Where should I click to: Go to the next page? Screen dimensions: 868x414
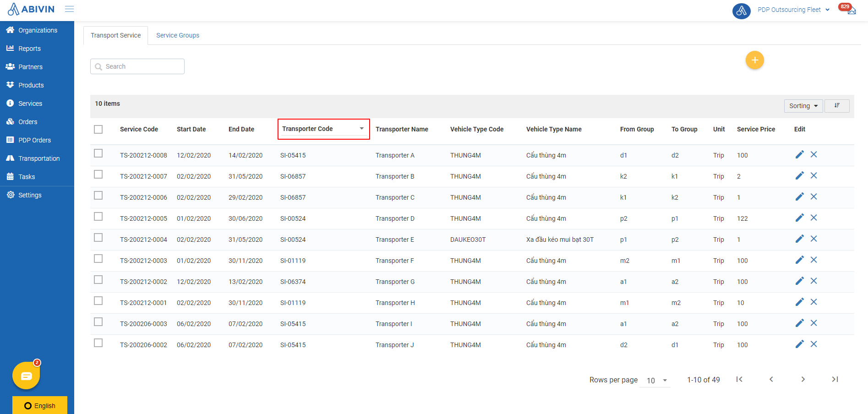tap(803, 379)
